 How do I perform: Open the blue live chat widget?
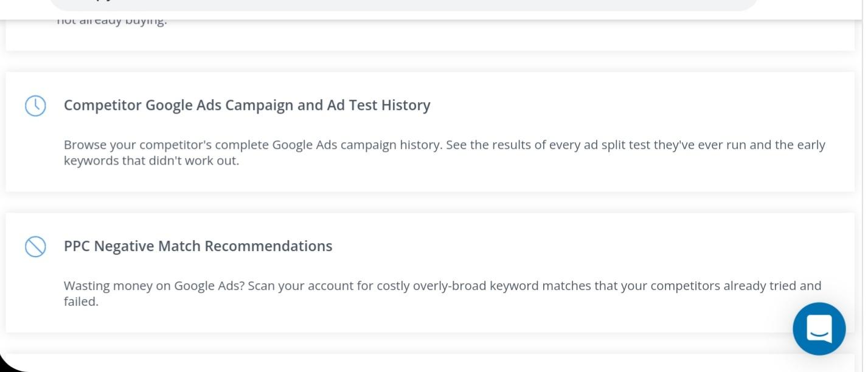click(x=819, y=329)
